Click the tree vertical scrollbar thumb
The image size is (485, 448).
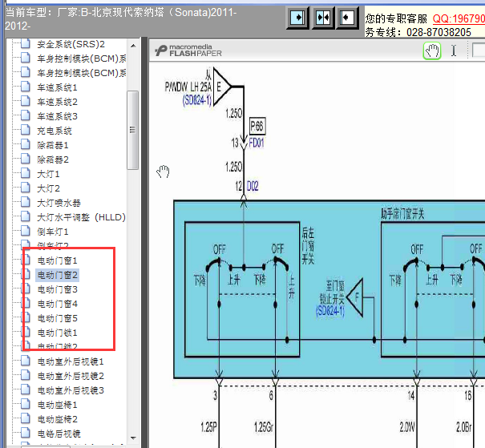(x=133, y=130)
